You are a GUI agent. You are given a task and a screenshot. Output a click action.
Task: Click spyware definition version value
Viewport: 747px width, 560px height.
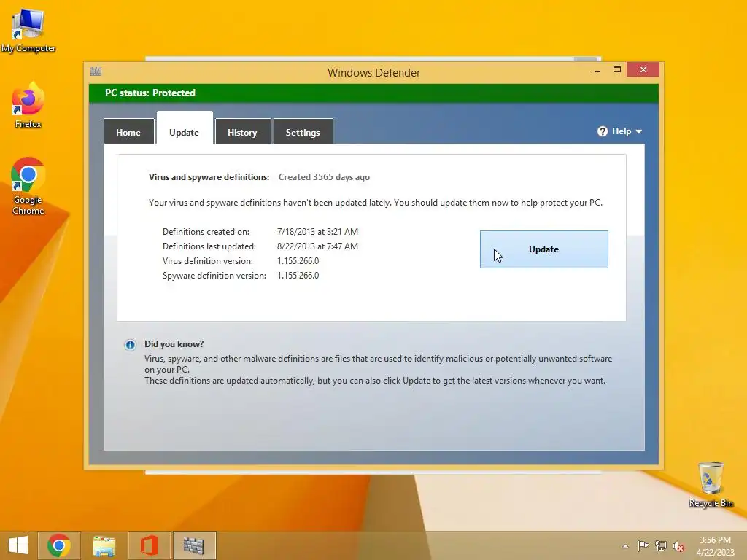298,276
